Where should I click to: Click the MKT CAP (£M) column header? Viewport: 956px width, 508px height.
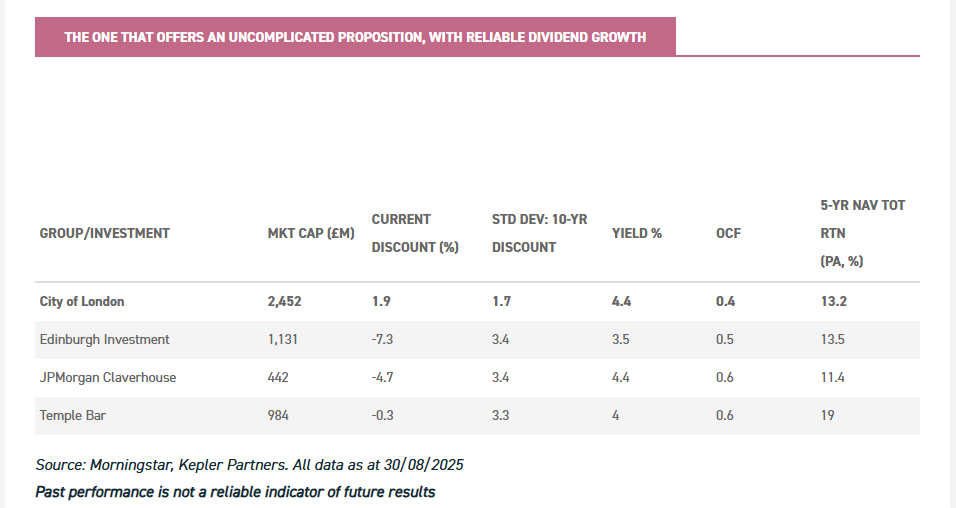click(x=311, y=233)
